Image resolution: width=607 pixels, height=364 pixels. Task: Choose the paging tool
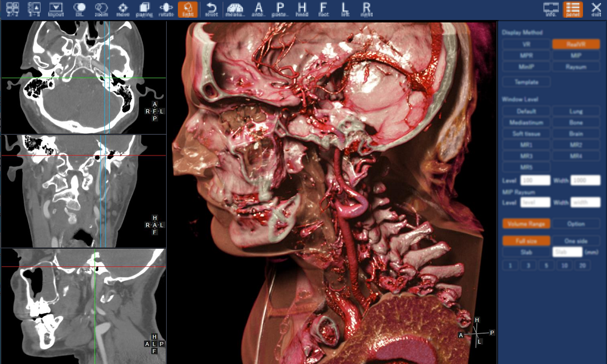coord(145,9)
